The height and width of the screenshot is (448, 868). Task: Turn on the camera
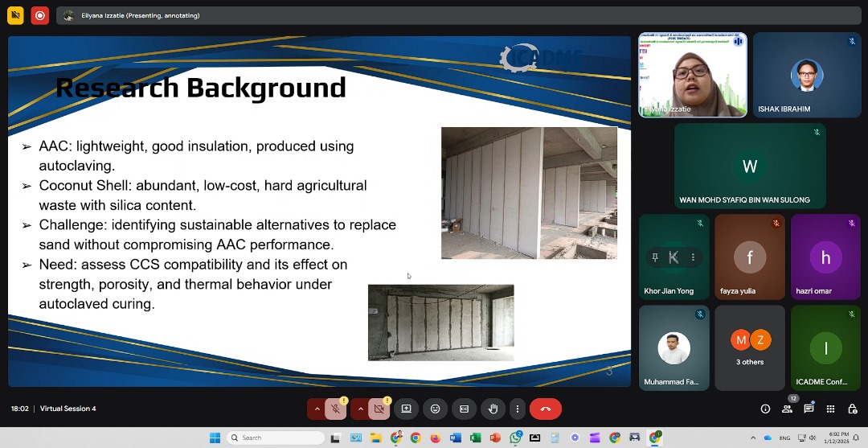tap(379, 409)
